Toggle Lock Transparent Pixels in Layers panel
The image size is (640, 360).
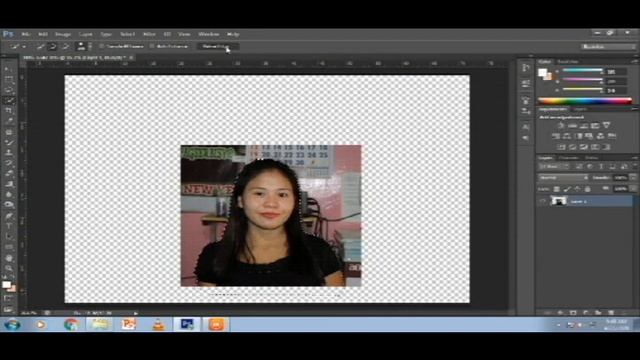tap(556, 189)
